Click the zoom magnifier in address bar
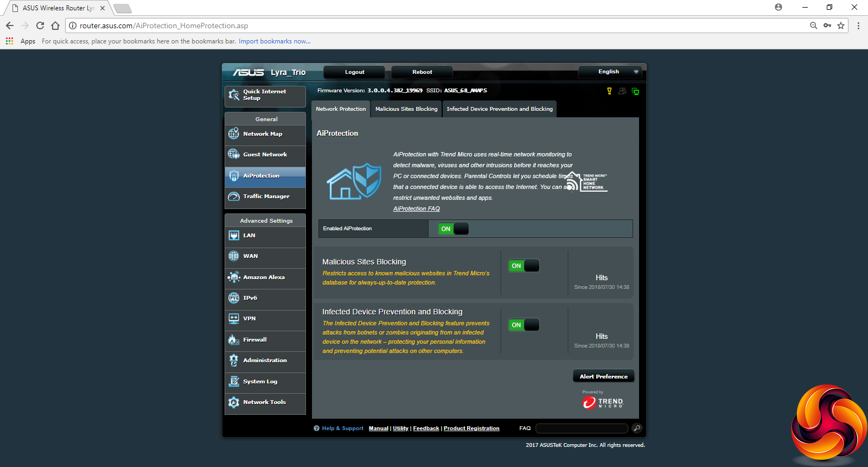Viewport: 868px width, 467px height. point(813,26)
